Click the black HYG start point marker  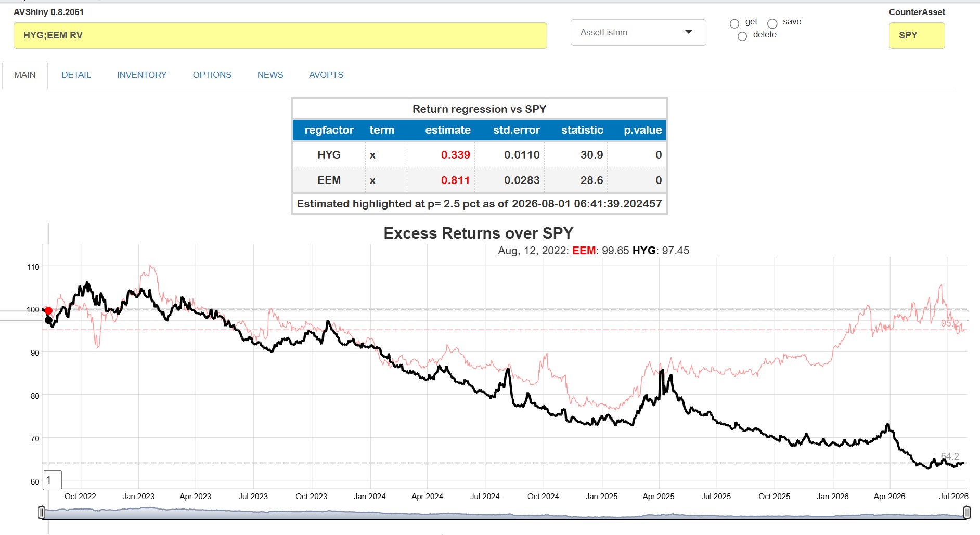48,320
